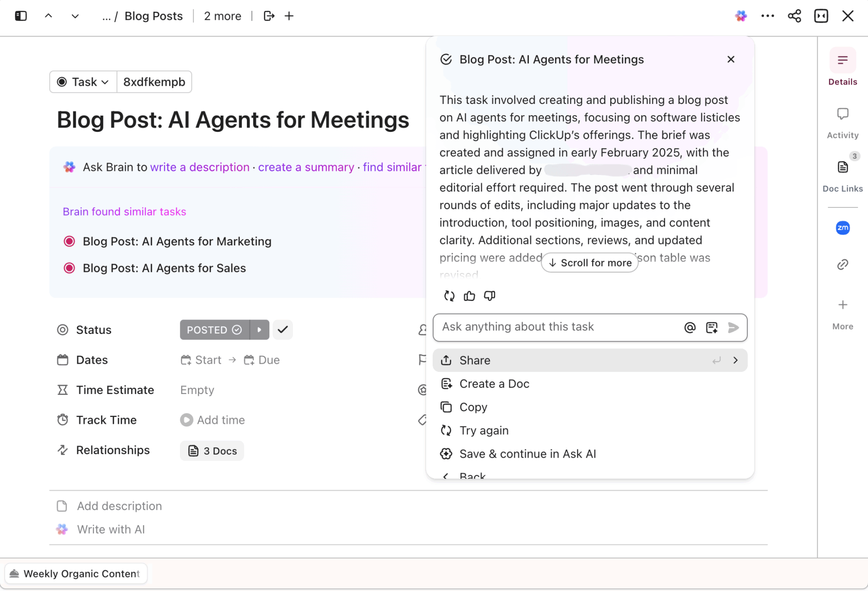Toggle the left sidebar open
868x591 pixels.
[x=20, y=16]
